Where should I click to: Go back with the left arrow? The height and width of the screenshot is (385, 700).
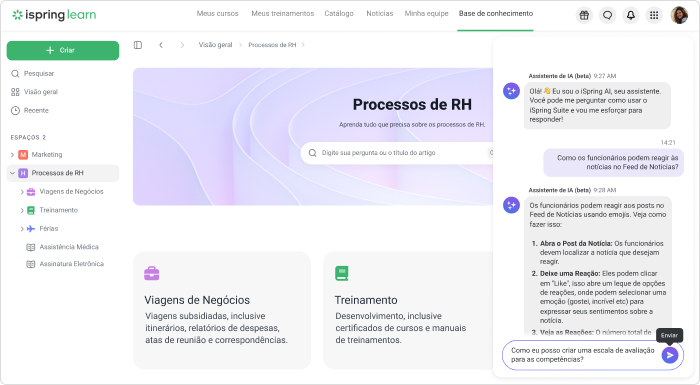pyautogui.click(x=161, y=45)
